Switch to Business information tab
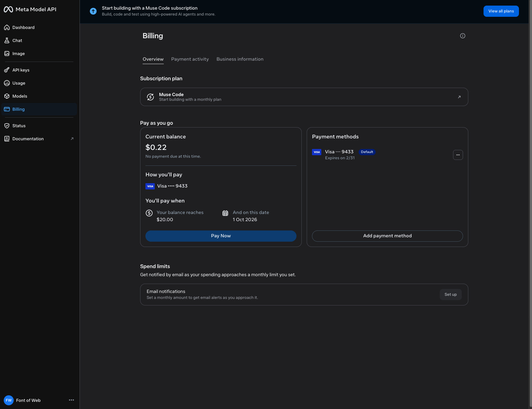 [240, 59]
